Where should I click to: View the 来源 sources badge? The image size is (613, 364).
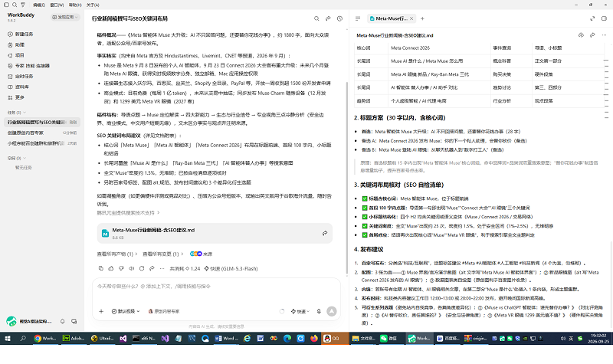pos(201,254)
